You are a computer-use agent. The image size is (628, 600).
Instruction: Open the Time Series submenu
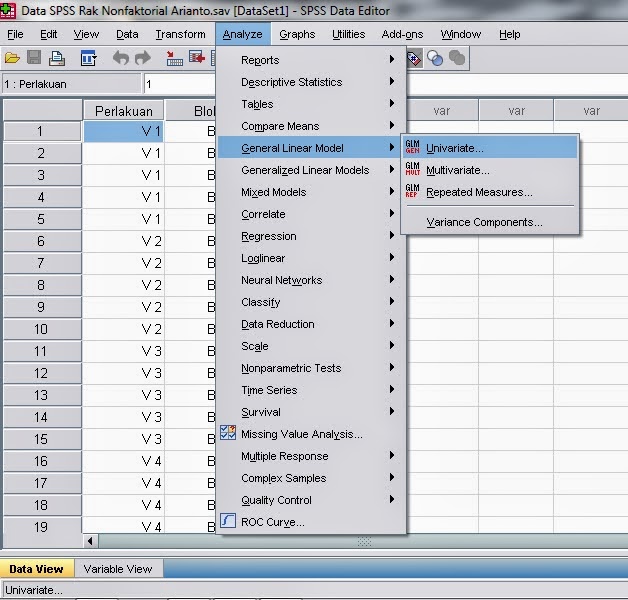(311, 390)
